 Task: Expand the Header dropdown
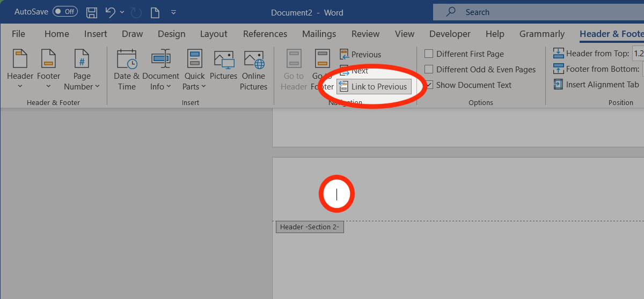click(x=20, y=70)
